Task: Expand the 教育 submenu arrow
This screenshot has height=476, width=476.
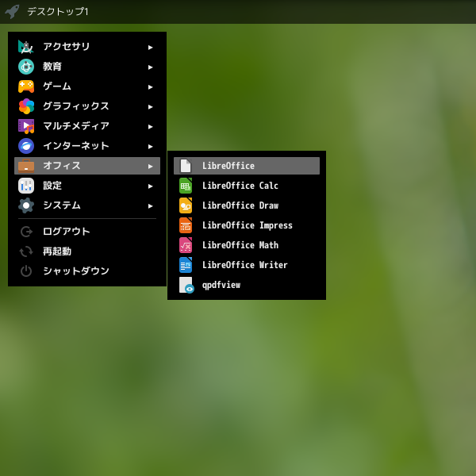Action: (150, 67)
